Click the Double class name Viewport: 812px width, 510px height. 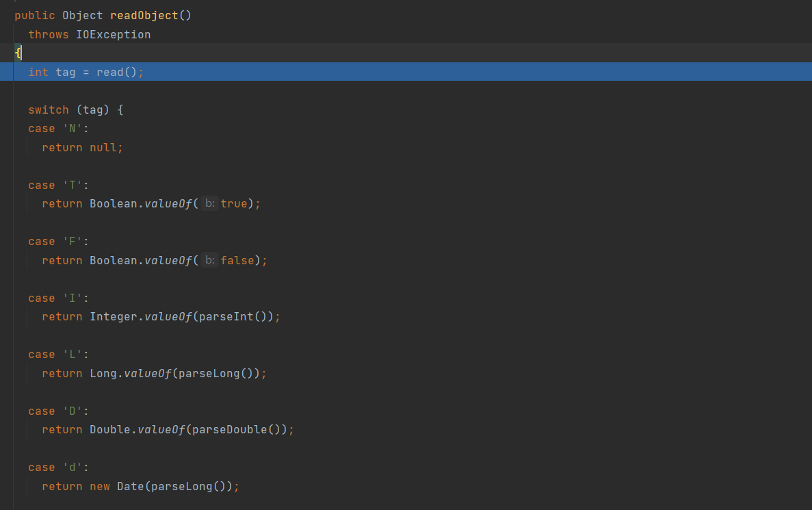point(109,429)
